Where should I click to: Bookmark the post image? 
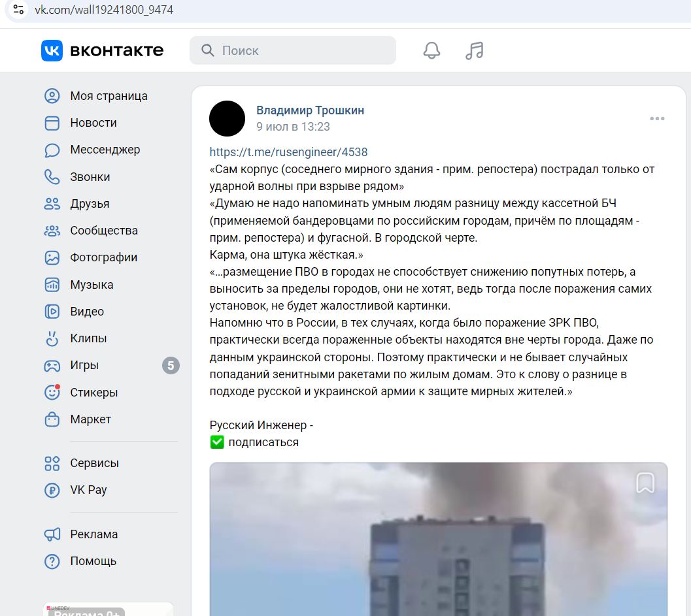coord(645,483)
